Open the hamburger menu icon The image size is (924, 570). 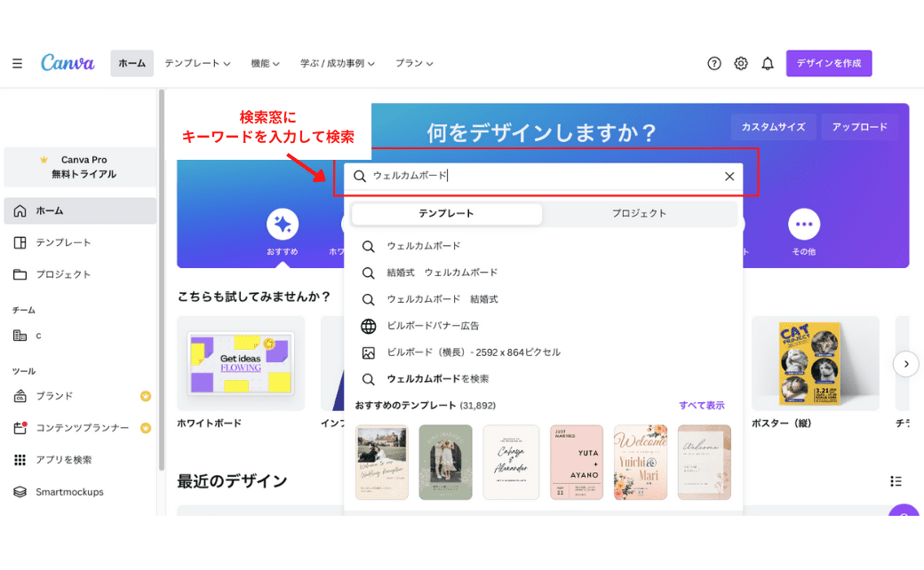(17, 64)
